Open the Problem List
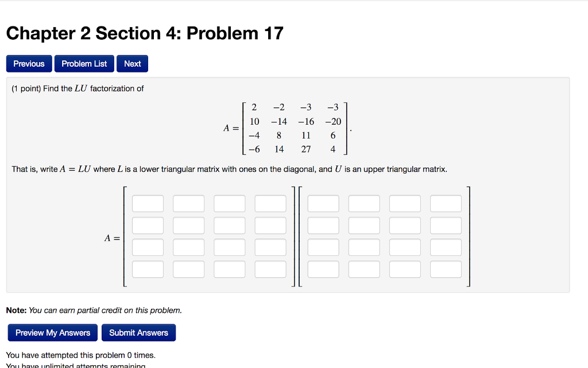 [x=84, y=63]
